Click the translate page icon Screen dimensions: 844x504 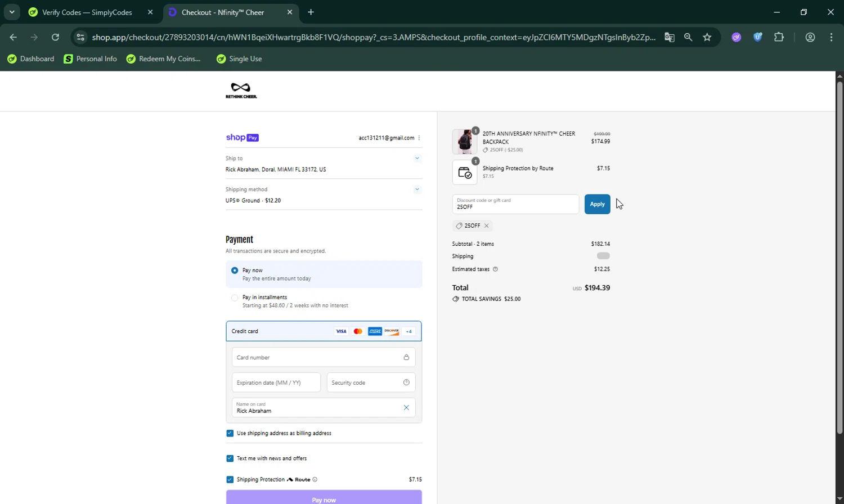coord(669,37)
